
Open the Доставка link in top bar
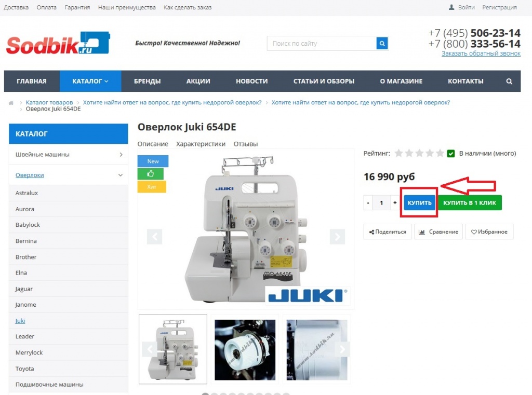[16, 7]
